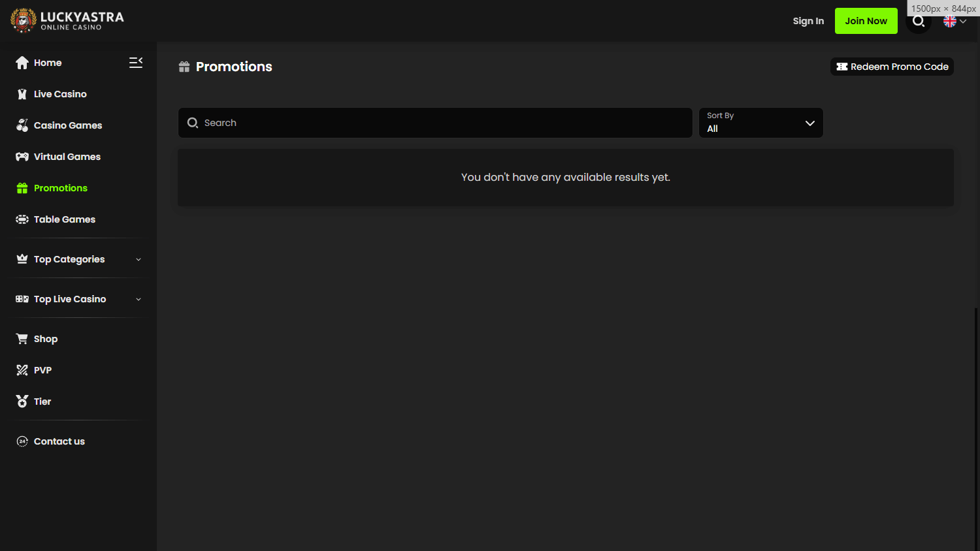
Task: Click the LuckyAstra logo
Action: click(67, 21)
